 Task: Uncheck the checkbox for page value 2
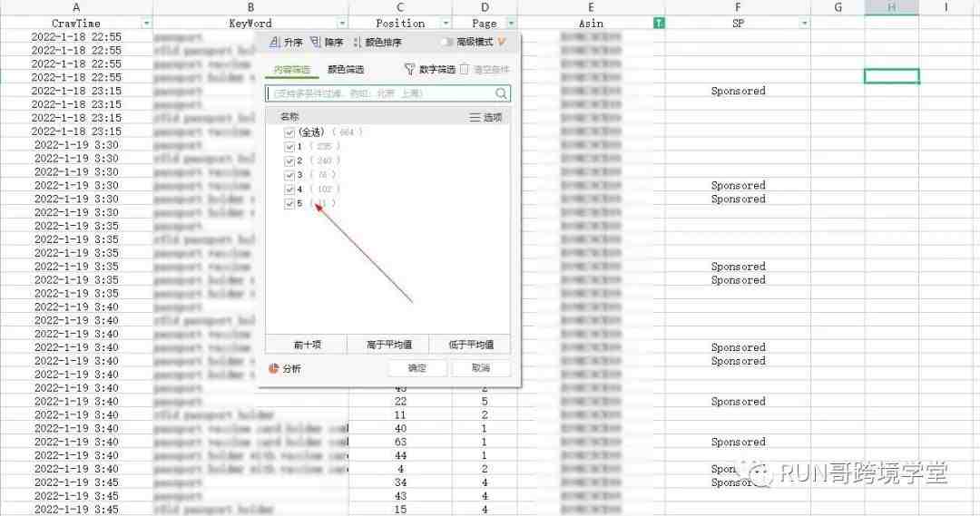[289, 161]
